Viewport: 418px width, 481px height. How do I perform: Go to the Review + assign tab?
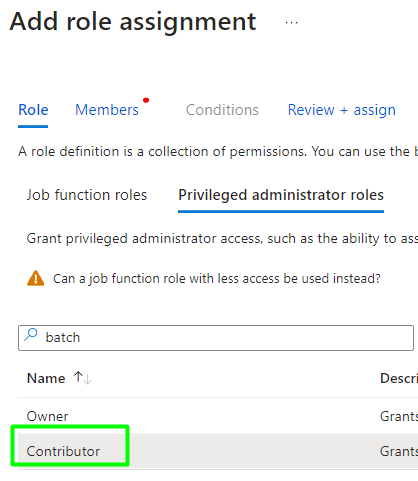pos(342,110)
